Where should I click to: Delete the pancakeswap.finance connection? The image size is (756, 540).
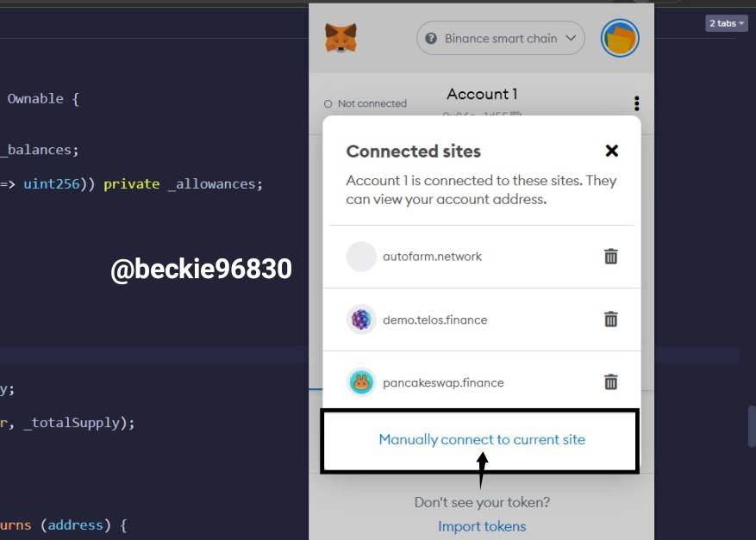tap(611, 382)
